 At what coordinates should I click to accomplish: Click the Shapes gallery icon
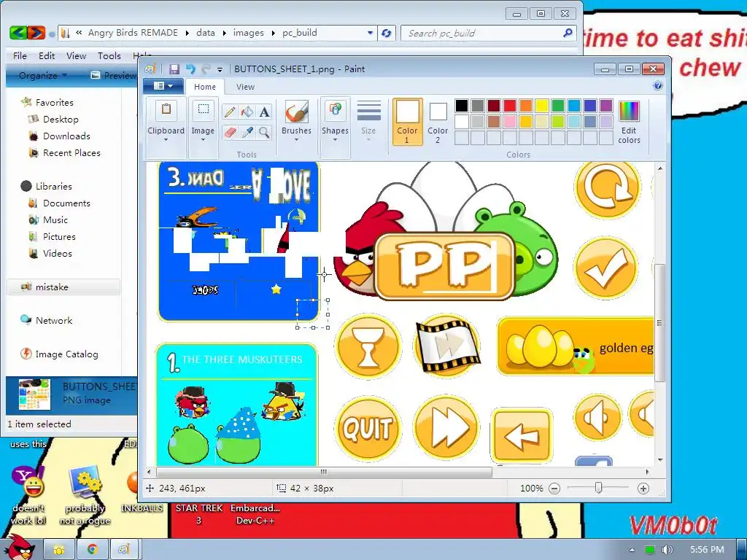click(335, 111)
